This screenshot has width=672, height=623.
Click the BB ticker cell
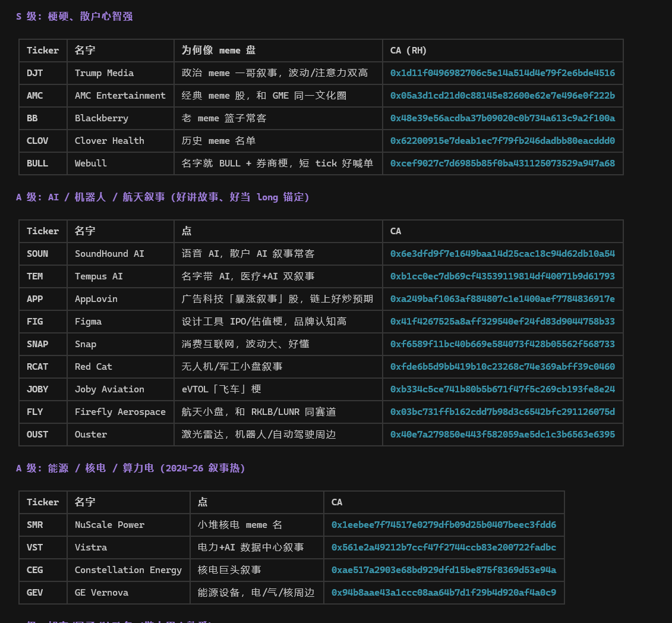click(43, 118)
